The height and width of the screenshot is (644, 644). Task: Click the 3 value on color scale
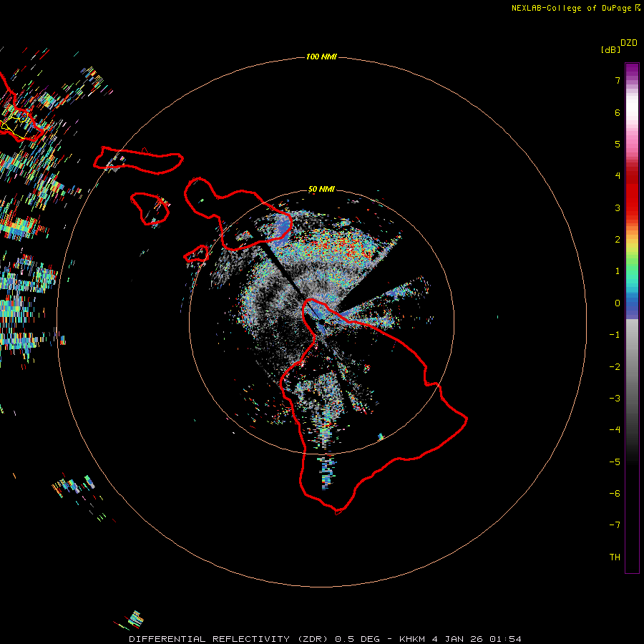tap(618, 208)
